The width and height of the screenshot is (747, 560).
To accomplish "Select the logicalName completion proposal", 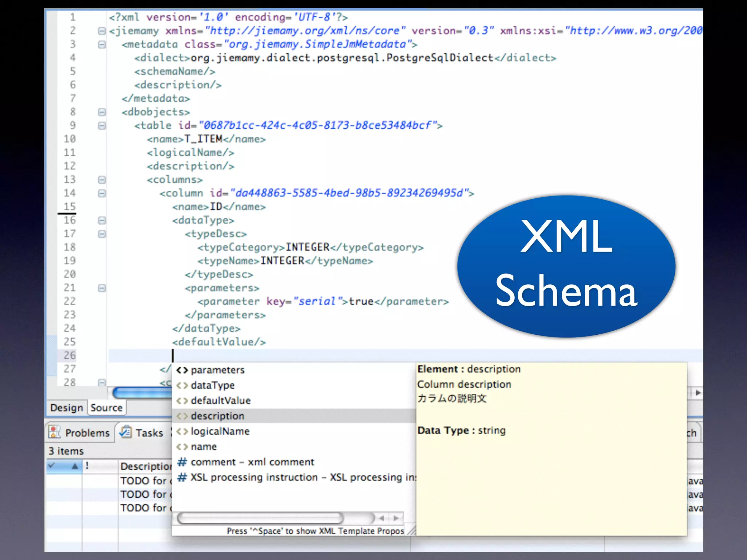I will 294,431.
